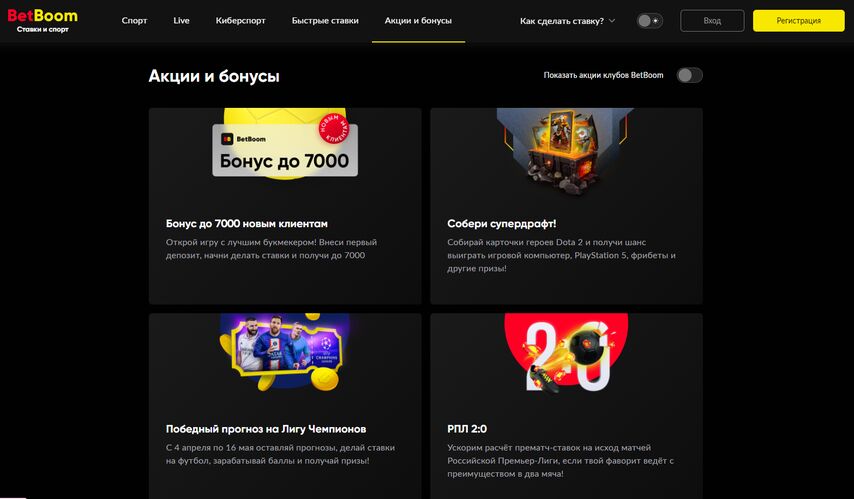Select the Быстрые ставки tab

coord(325,21)
